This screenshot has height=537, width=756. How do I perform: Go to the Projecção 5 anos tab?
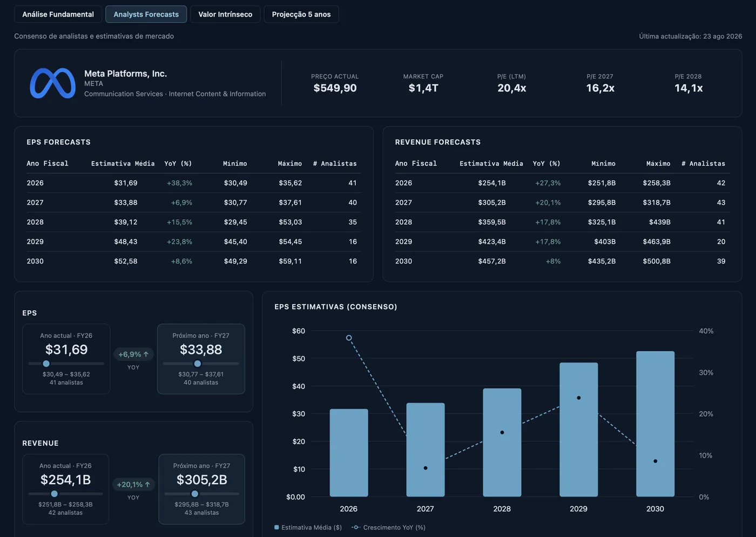point(301,15)
